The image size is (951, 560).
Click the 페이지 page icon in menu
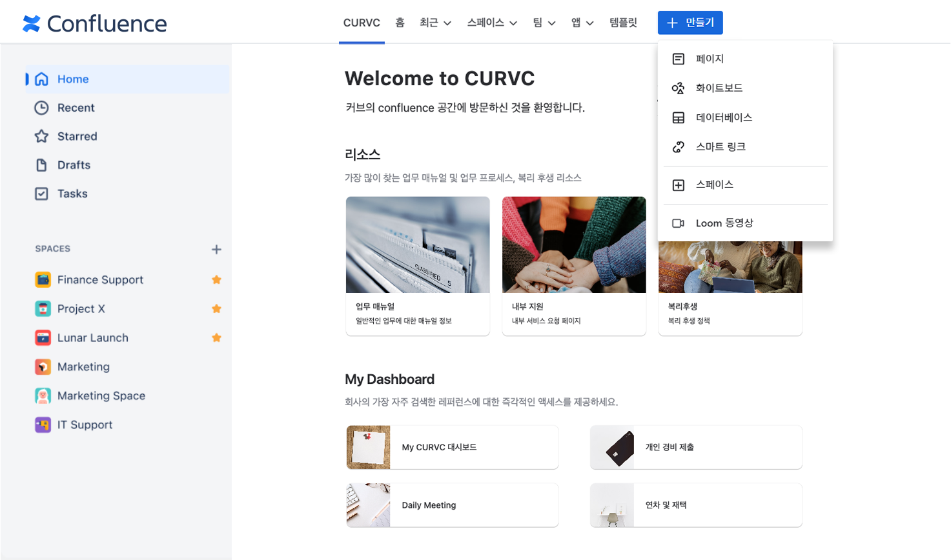point(679,59)
